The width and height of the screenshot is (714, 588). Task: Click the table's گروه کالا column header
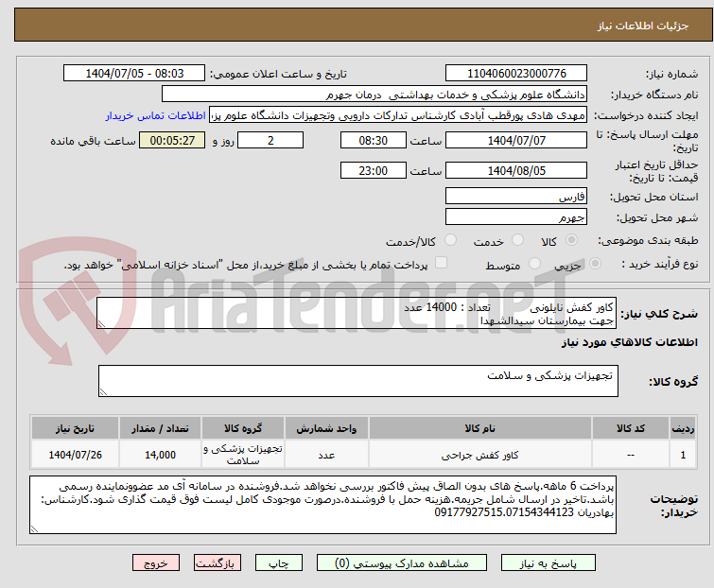[243, 428]
